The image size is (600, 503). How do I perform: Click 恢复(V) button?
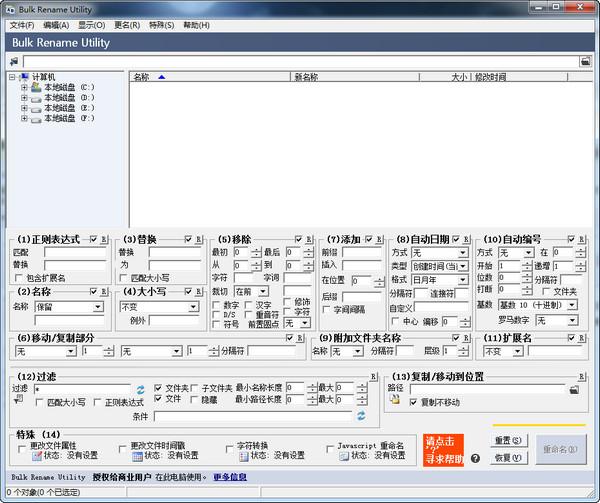[508, 458]
